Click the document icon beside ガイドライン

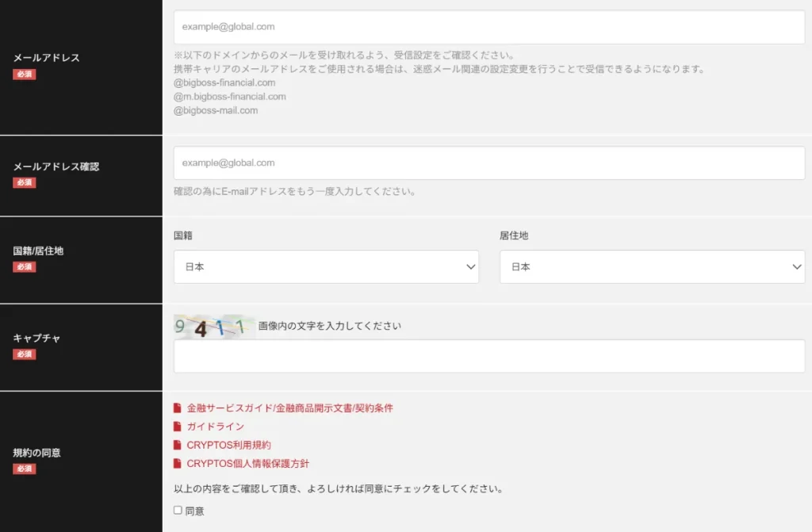coord(177,427)
